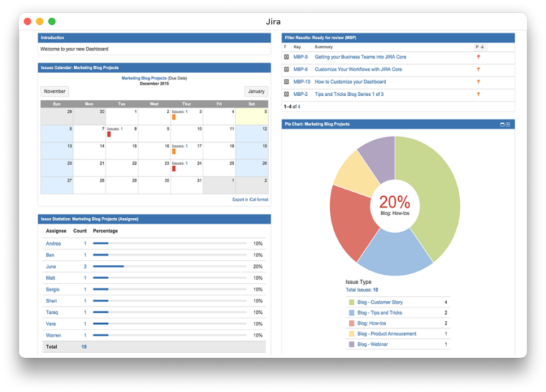Click the issue type icon for MBP-9
The image size is (546, 392).
click(x=287, y=57)
